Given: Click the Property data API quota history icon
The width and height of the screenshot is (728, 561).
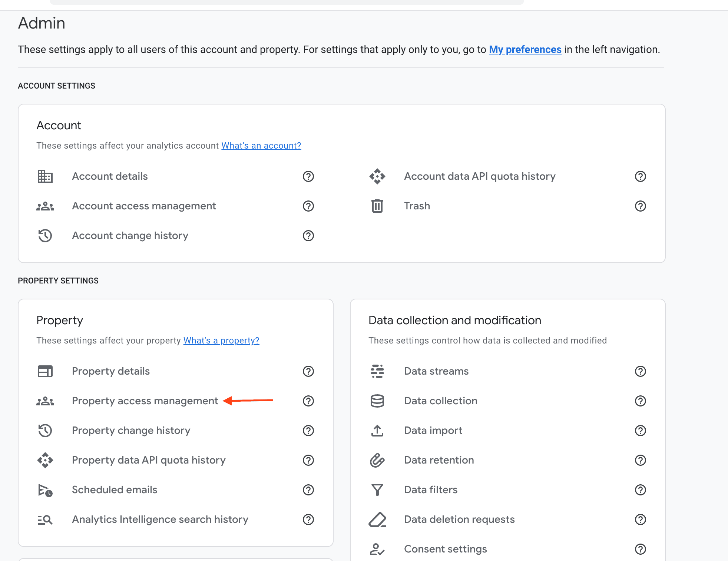Looking at the screenshot, I should pos(45,460).
